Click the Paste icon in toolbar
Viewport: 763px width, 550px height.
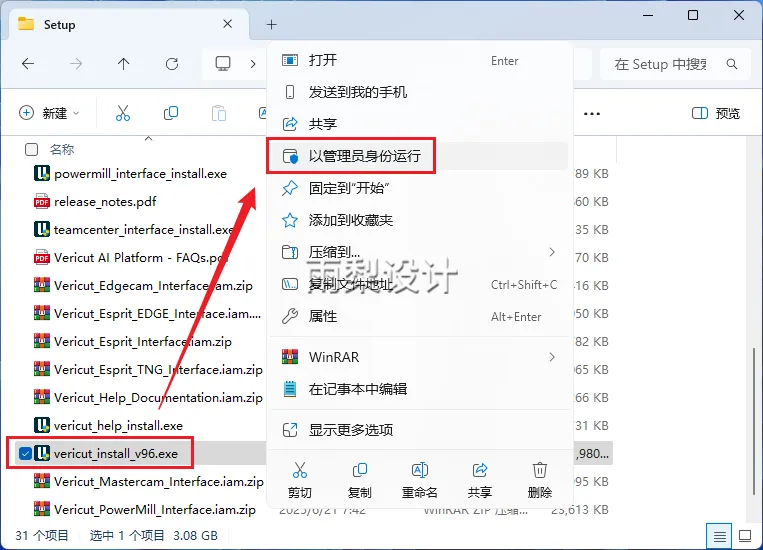tap(218, 113)
